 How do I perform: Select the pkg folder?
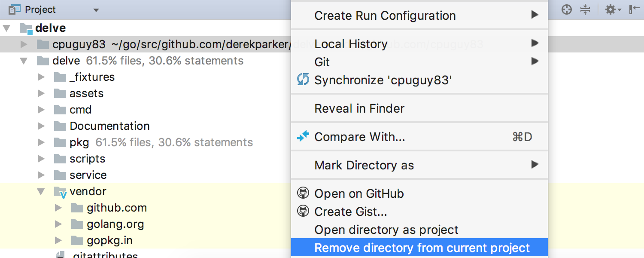(x=79, y=143)
